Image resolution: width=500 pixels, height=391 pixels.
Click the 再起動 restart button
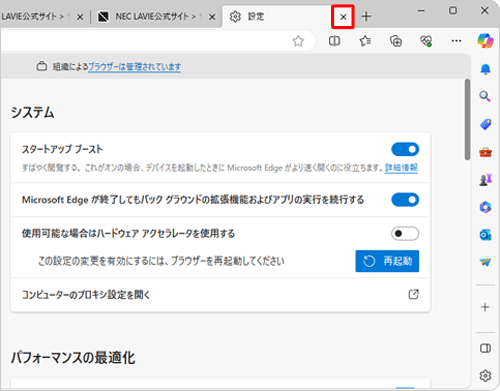tap(387, 261)
